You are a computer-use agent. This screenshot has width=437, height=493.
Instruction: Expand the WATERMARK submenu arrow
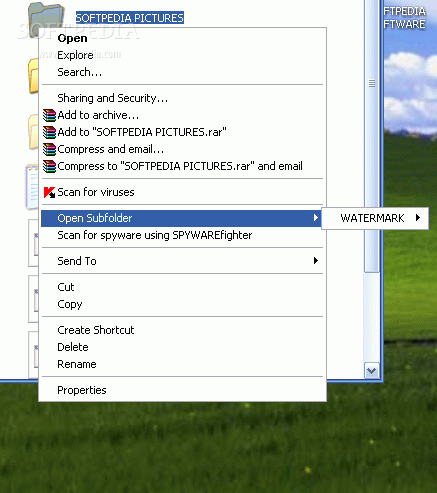click(418, 218)
